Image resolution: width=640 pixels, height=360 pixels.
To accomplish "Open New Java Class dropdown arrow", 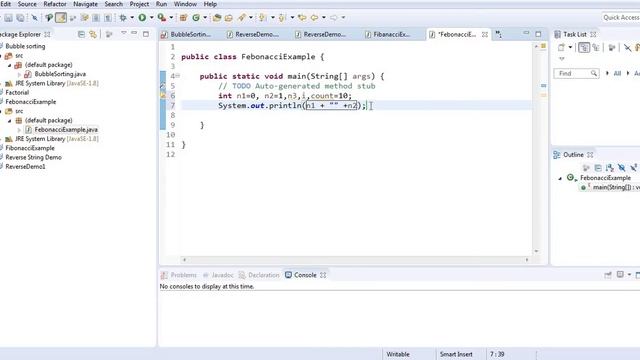I will point(205,18).
